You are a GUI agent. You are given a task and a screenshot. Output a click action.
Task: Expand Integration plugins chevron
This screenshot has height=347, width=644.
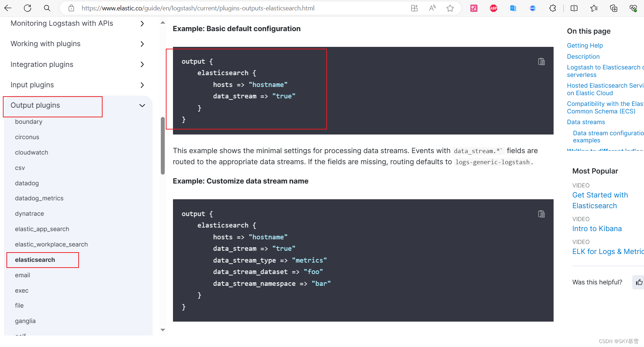pos(142,64)
